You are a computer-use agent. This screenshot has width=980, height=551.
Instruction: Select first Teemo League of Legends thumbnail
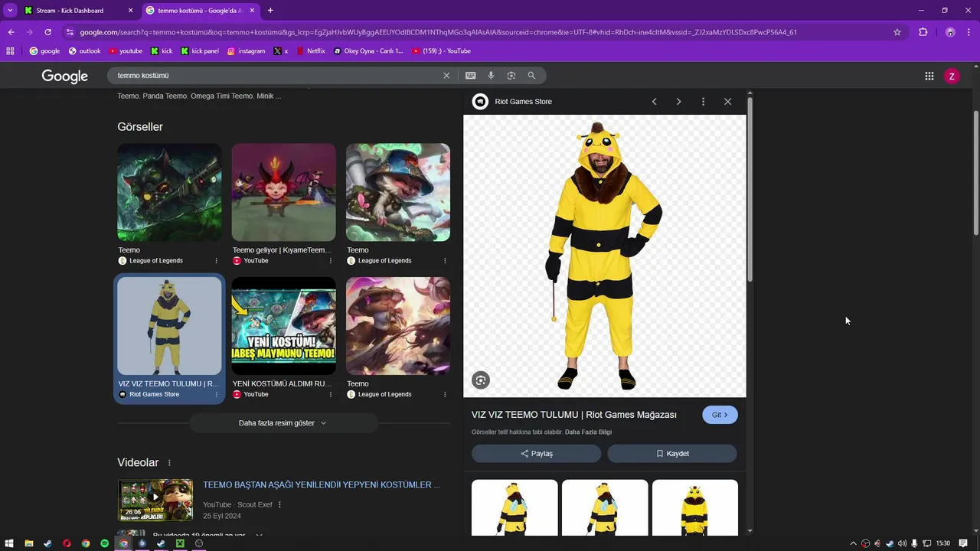pyautogui.click(x=169, y=192)
